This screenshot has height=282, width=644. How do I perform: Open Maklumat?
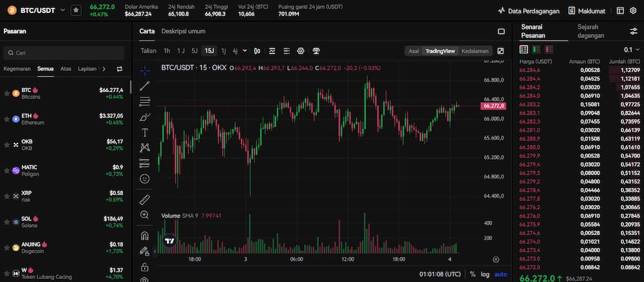(587, 11)
